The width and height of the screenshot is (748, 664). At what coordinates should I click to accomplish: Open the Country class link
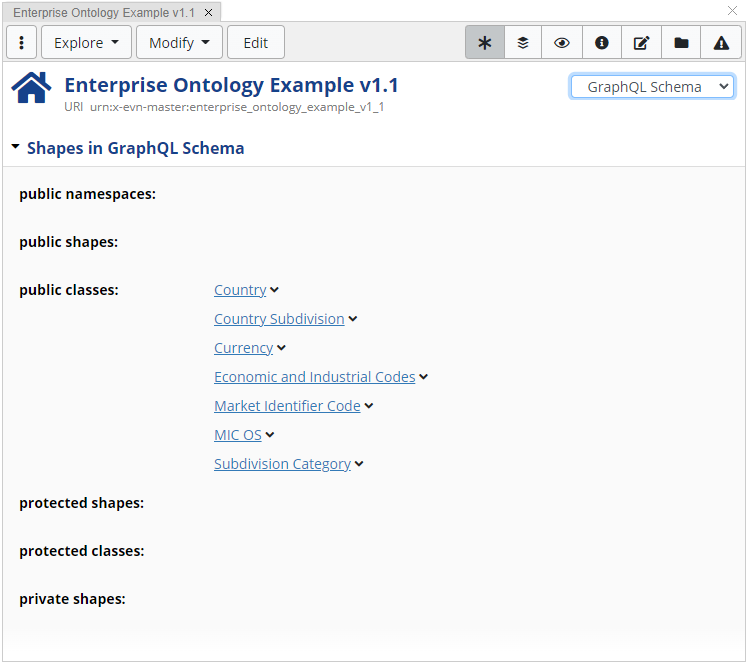pos(240,290)
